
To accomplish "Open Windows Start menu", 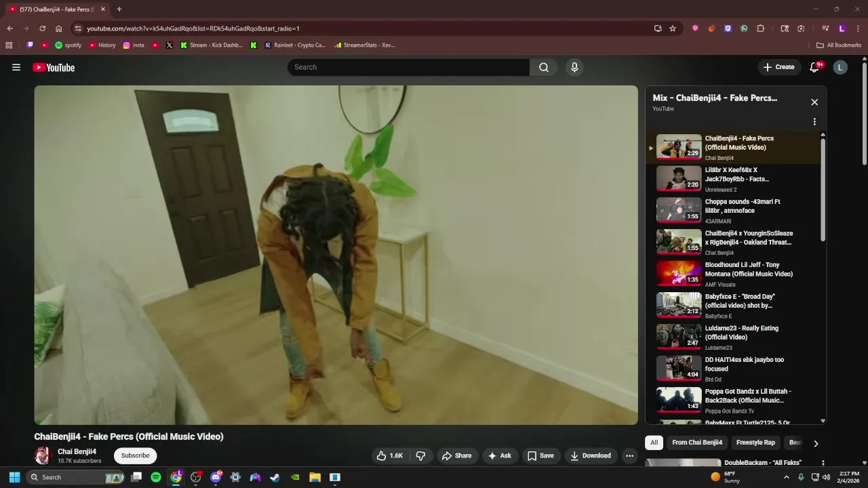I will click(14, 477).
